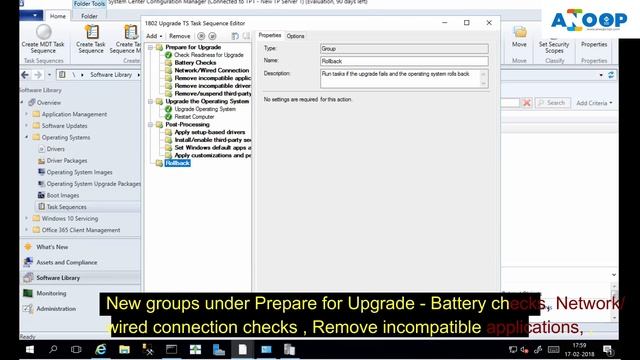640x360 pixels.
Task: Select Check Readiness for Upgrade step
Action: tap(209, 55)
